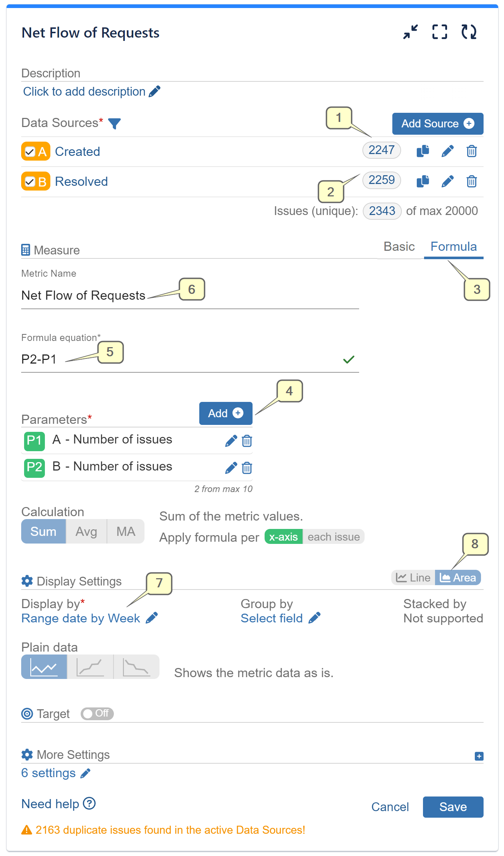Viewport: 504px width, 856px height.
Task: Refresh the gadget data
Action: click(x=470, y=32)
